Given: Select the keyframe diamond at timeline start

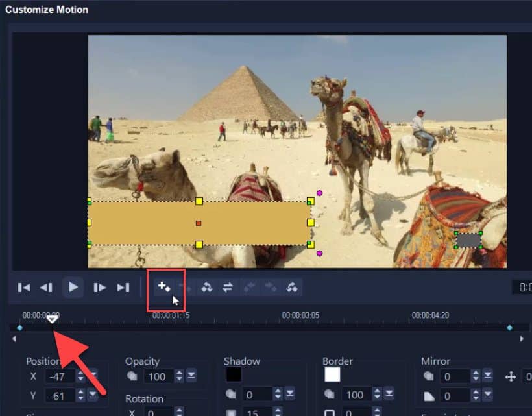Looking at the screenshot, I should pos(20,328).
